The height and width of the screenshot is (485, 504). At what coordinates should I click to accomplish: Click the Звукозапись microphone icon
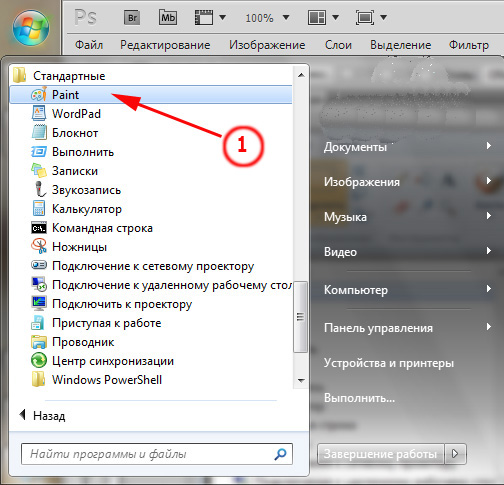(x=40, y=189)
